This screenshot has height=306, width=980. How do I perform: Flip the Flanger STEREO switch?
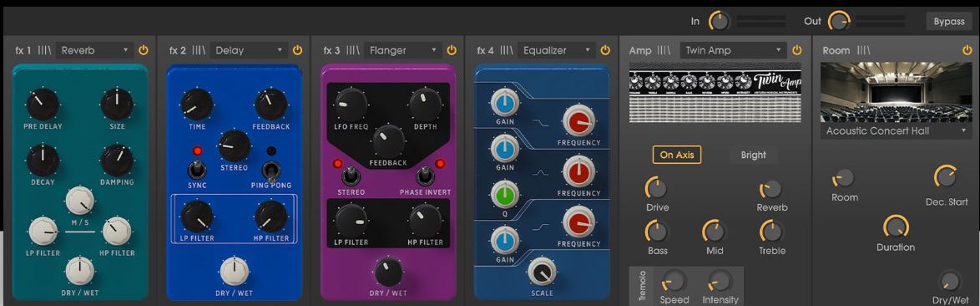[351, 175]
